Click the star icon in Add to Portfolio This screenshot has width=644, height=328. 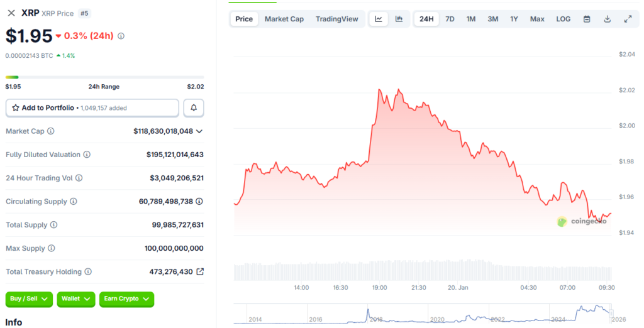tap(16, 108)
